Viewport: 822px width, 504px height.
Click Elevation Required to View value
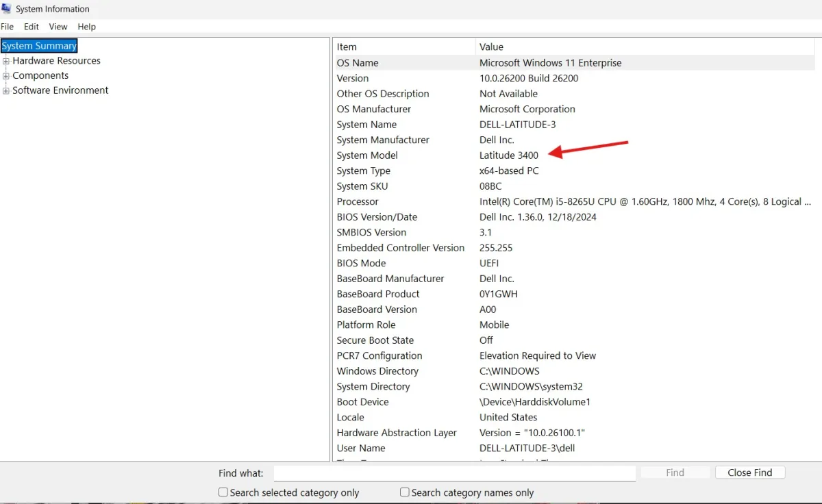pos(538,355)
